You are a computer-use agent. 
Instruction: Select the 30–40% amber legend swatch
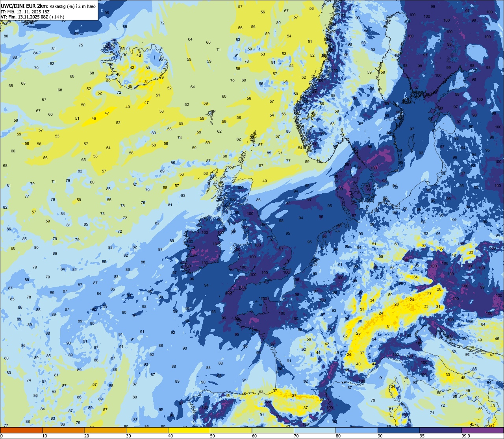[x=147, y=430]
